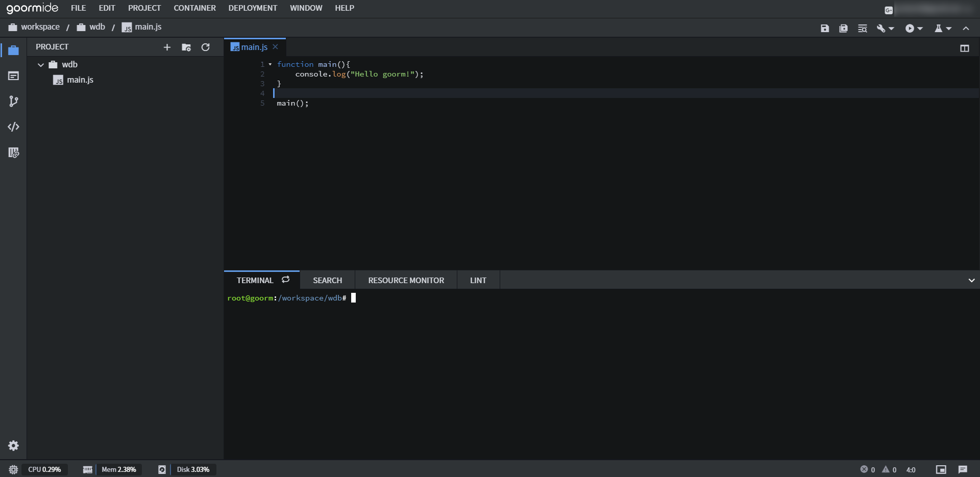980x477 pixels.
Task: Switch to the SEARCH tab
Action: point(328,281)
